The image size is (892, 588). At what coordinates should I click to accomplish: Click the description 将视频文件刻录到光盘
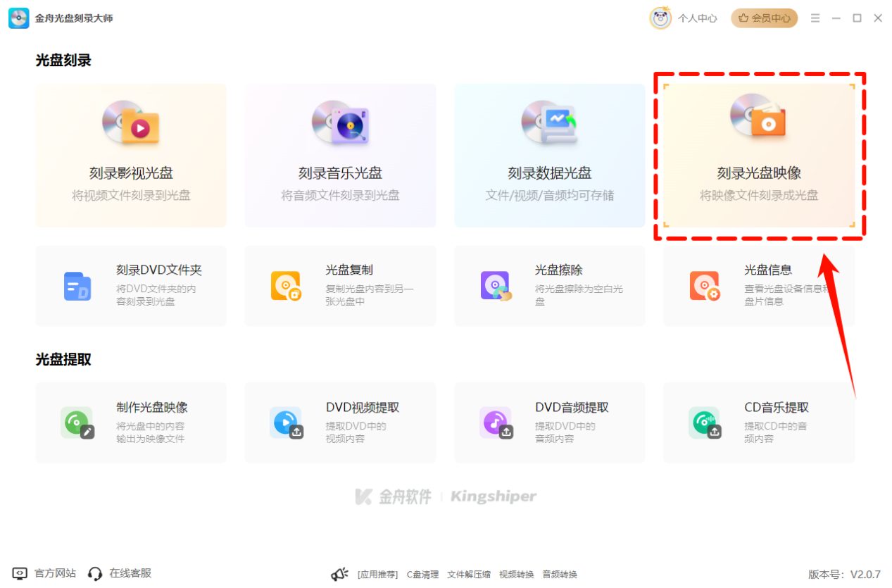coord(131,196)
